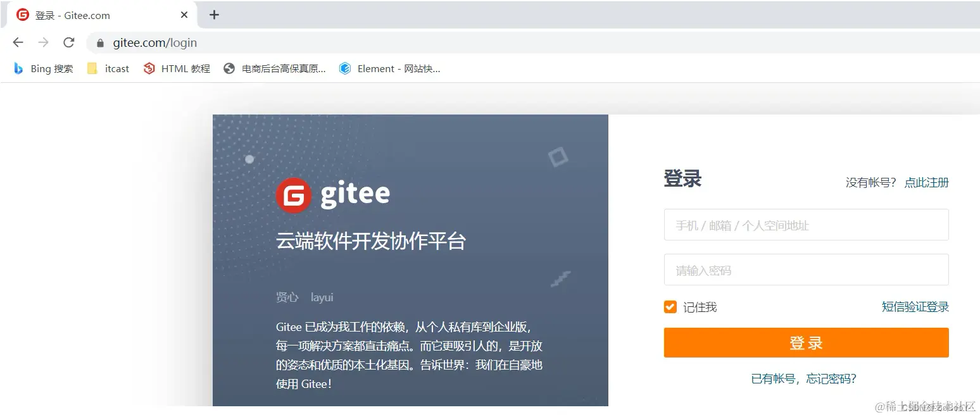Click the account input field 手机/邮箱/个人空间地址
Screen dimensions: 980x417
(805, 225)
